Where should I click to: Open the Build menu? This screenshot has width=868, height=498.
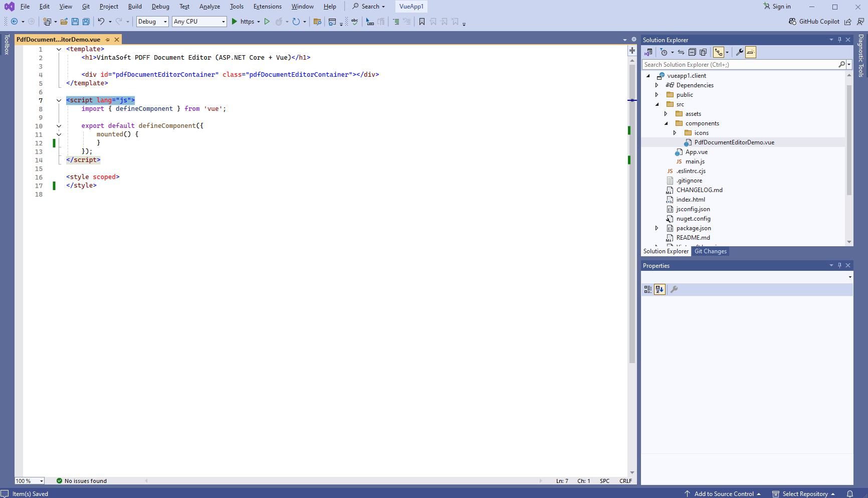pyautogui.click(x=135, y=7)
